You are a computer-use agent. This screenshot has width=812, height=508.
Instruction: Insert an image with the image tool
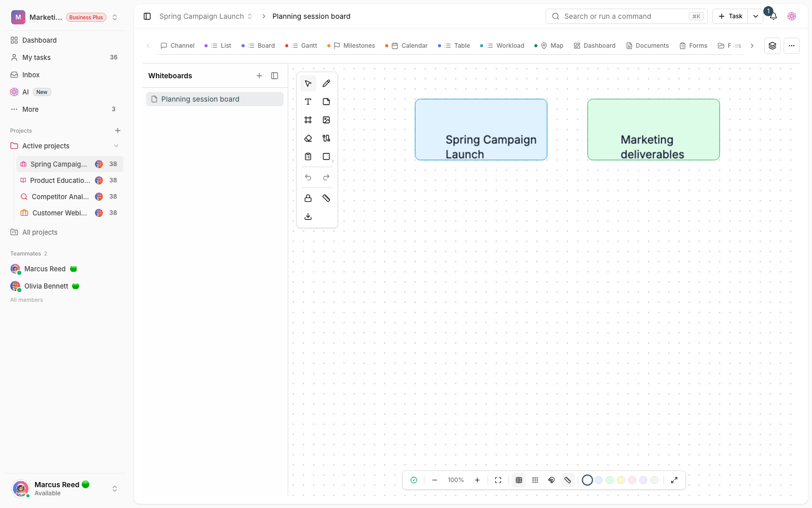(x=326, y=120)
